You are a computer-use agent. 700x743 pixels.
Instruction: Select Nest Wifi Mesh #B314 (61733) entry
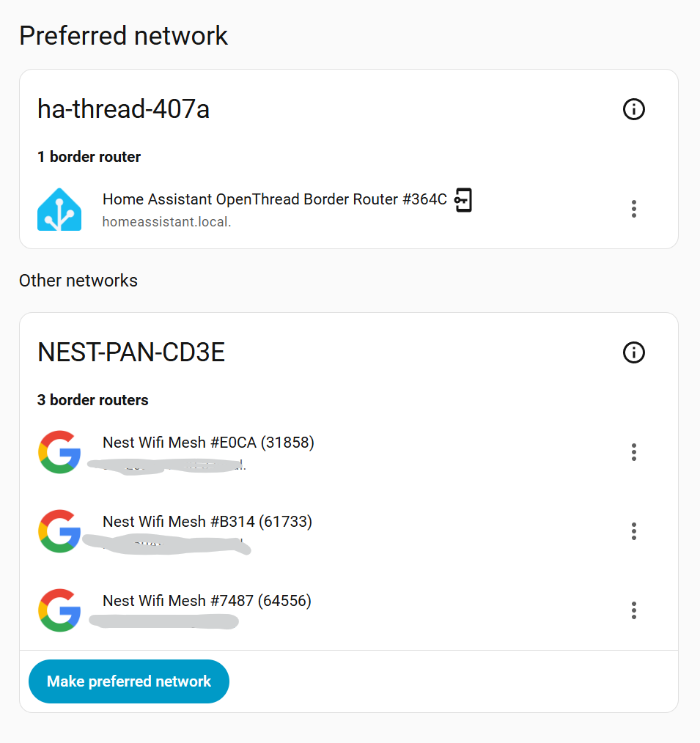pos(207,522)
